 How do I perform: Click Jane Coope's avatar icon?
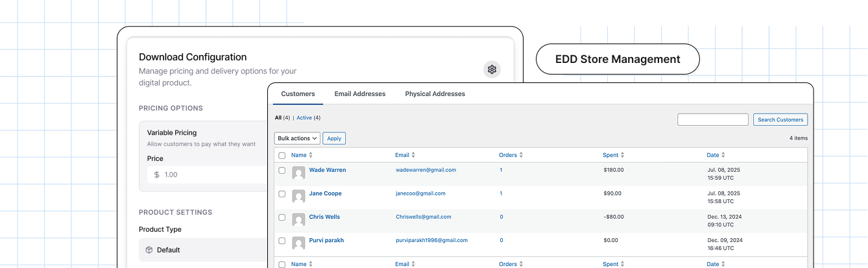click(298, 196)
